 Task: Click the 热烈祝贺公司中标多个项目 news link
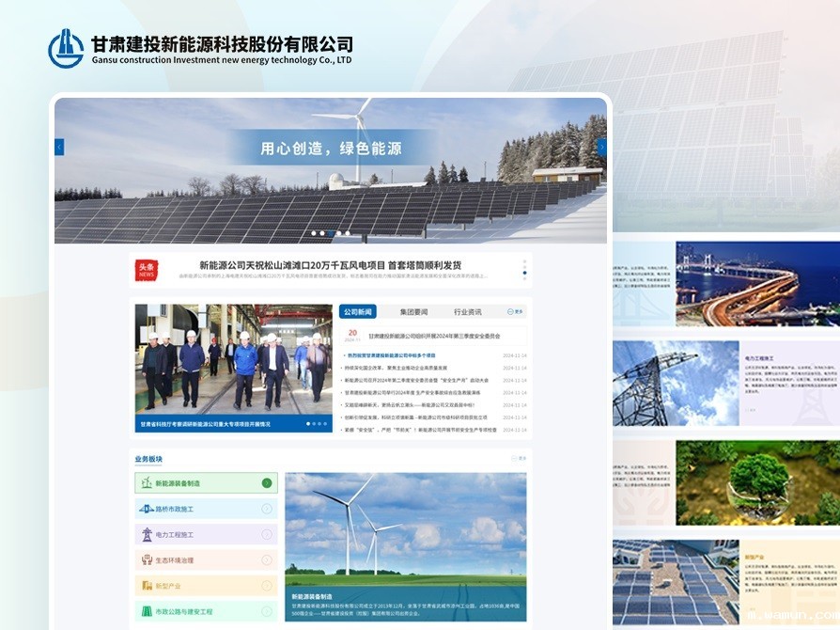click(x=392, y=355)
